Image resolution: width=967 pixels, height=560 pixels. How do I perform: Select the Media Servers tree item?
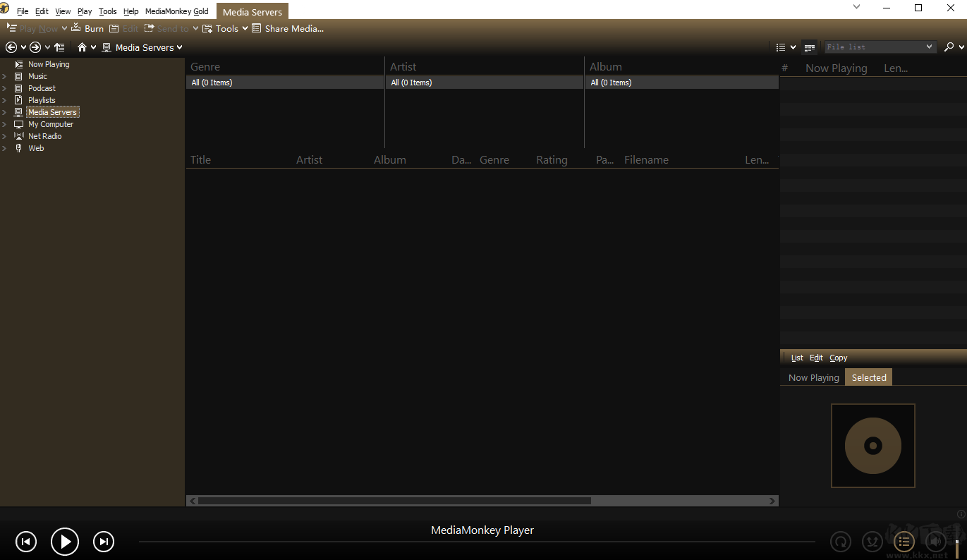point(52,112)
